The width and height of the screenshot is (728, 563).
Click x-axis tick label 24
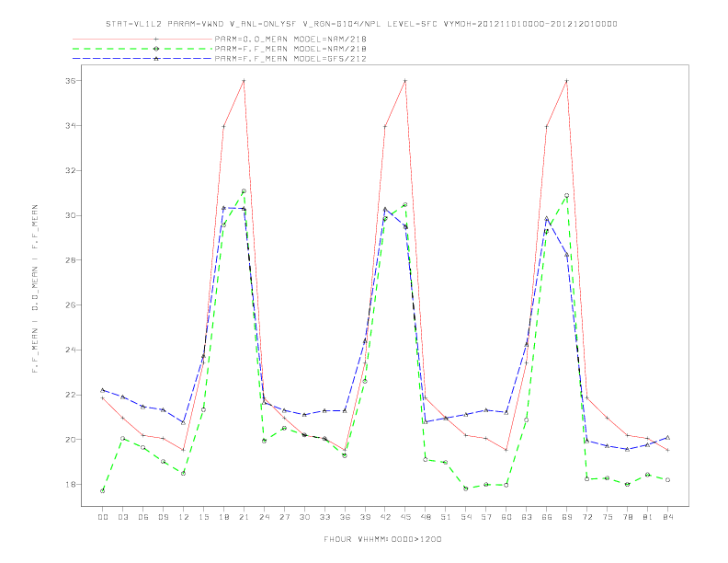(264, 517)
